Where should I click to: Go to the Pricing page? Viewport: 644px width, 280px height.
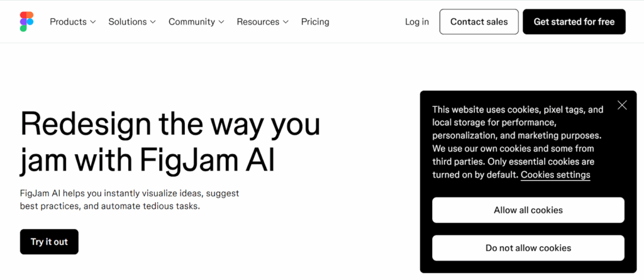315,21
